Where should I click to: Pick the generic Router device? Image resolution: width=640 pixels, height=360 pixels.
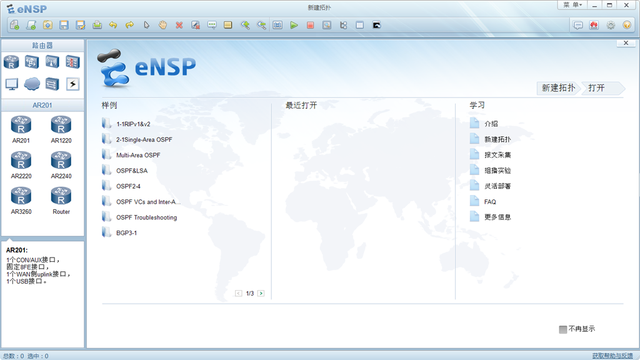pyautogui.click(x=61, y=200)
